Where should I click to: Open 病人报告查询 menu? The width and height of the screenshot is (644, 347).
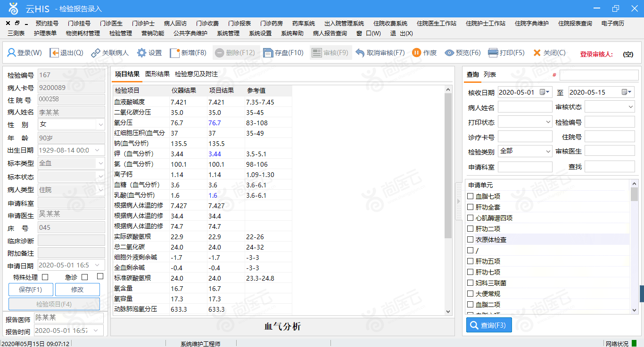click(x=330, y=33)
